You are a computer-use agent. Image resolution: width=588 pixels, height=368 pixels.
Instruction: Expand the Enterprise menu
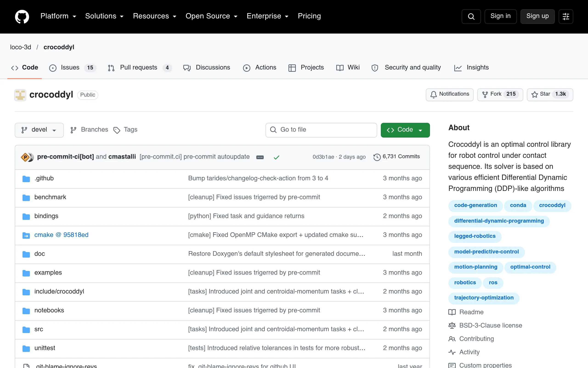click(268, 16)
